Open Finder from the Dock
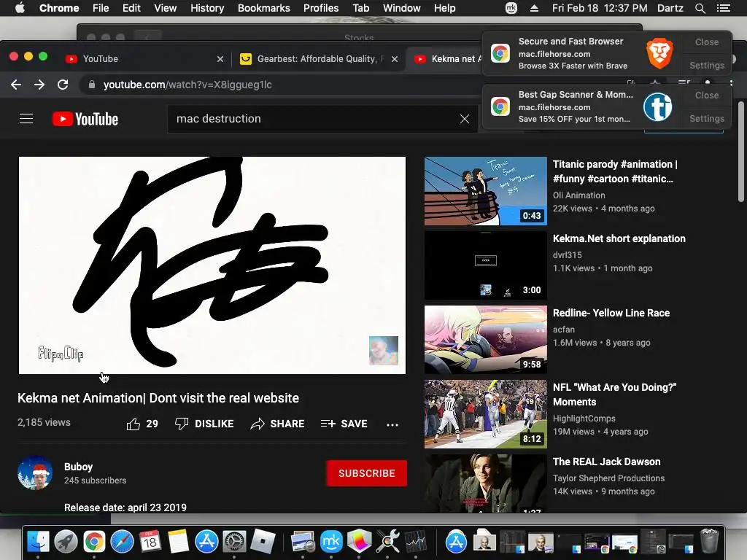747x560 pixels. [38, 542]
